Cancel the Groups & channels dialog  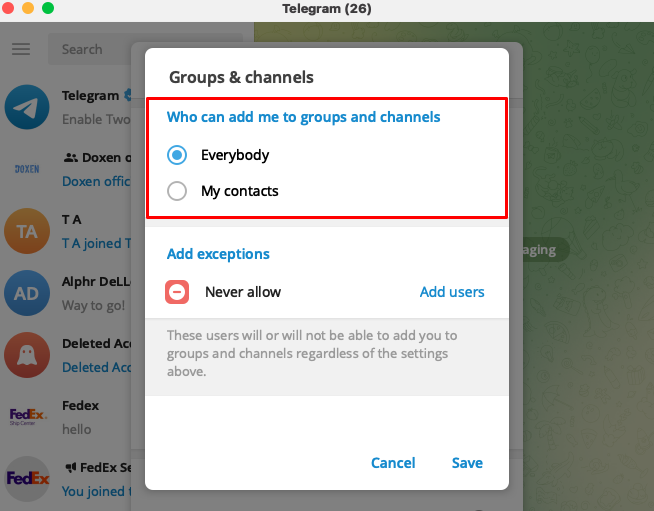(x=393, y=463)
